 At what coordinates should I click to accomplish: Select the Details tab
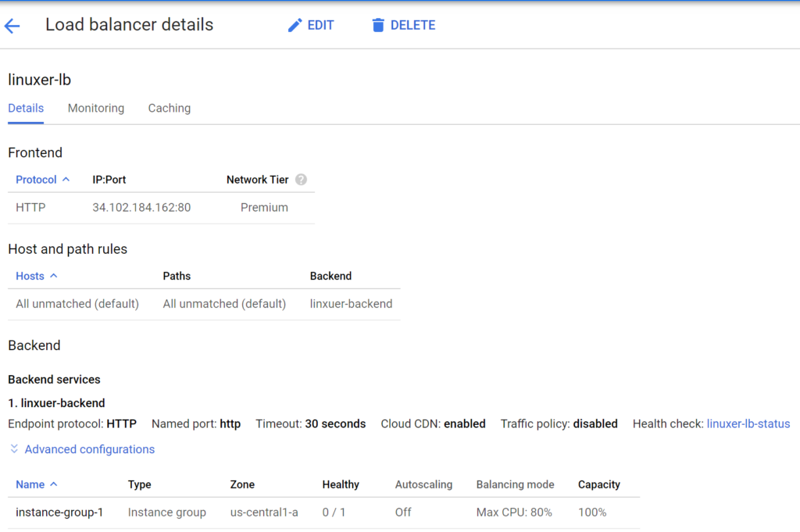[x=26, y=109]
